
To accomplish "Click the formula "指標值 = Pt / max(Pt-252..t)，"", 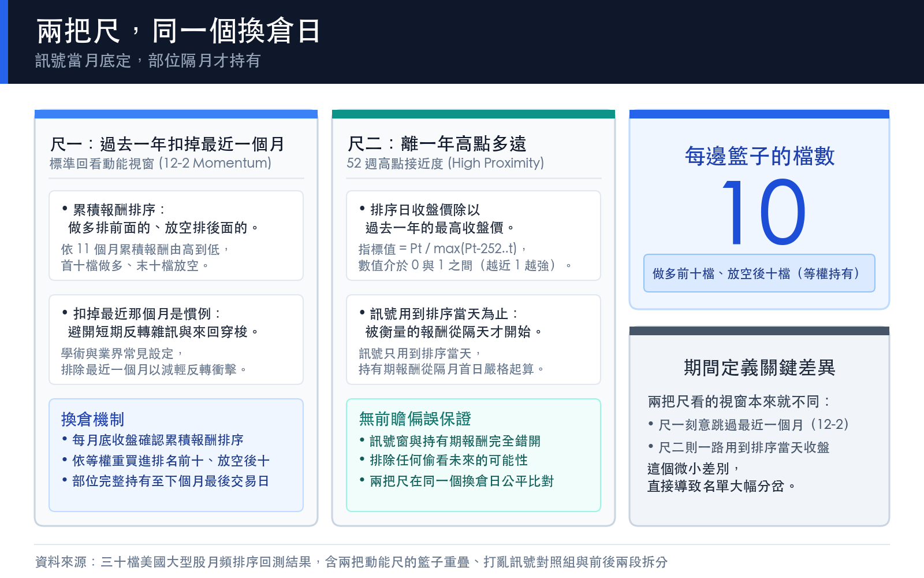I will coord(443,249).
